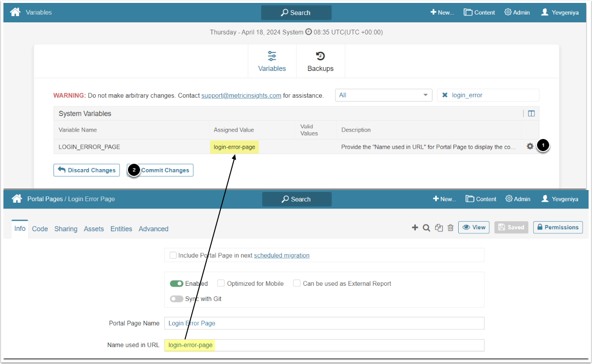The height and width of the screenshot is (364, 592).
Task: Open the Variables tab with sliders icon
Action: (x=272, y=62)
